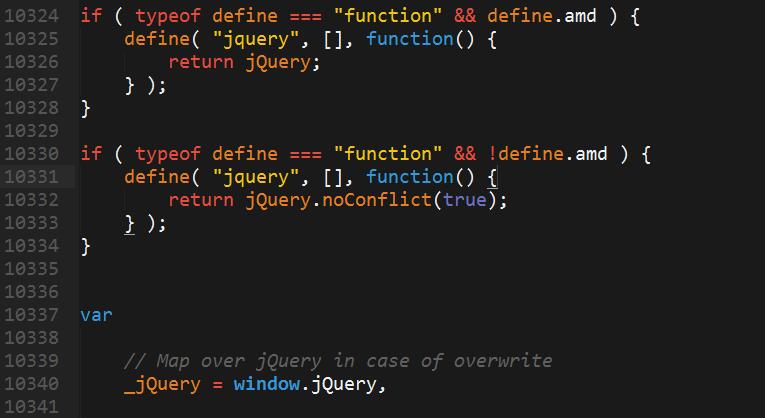Click the 'true' argument in noConflict
765x418 pixels.
[x=465, y=200]
